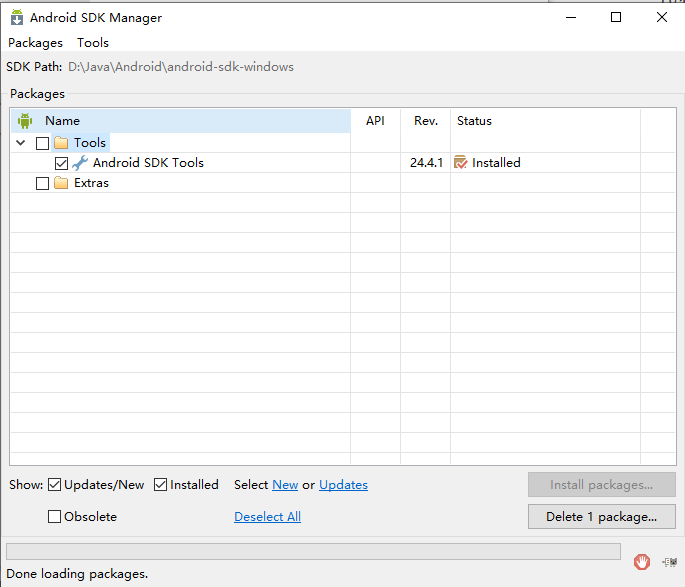Minimize the Android SDK Manager window

click(x=571, y=17)
